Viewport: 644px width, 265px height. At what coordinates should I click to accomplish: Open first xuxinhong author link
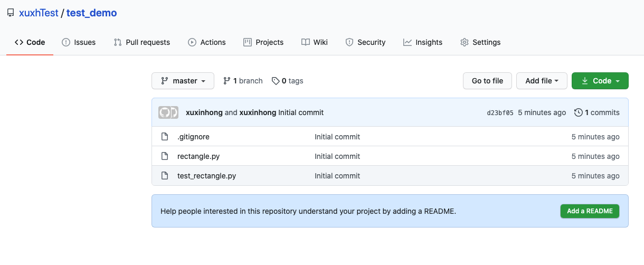pos(204,112)
